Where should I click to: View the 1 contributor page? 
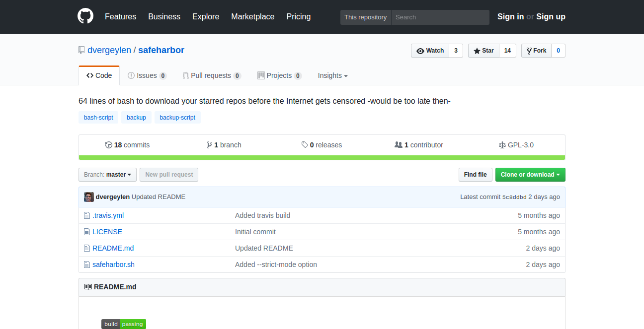419,145
